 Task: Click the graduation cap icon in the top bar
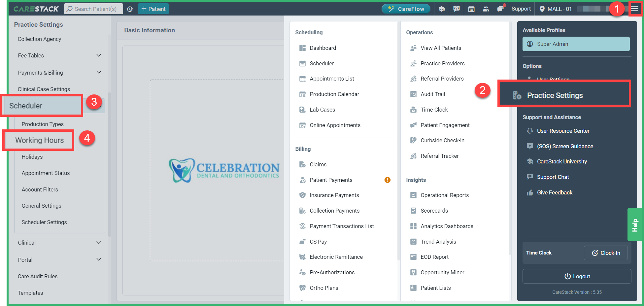click(x=442, y=9)
